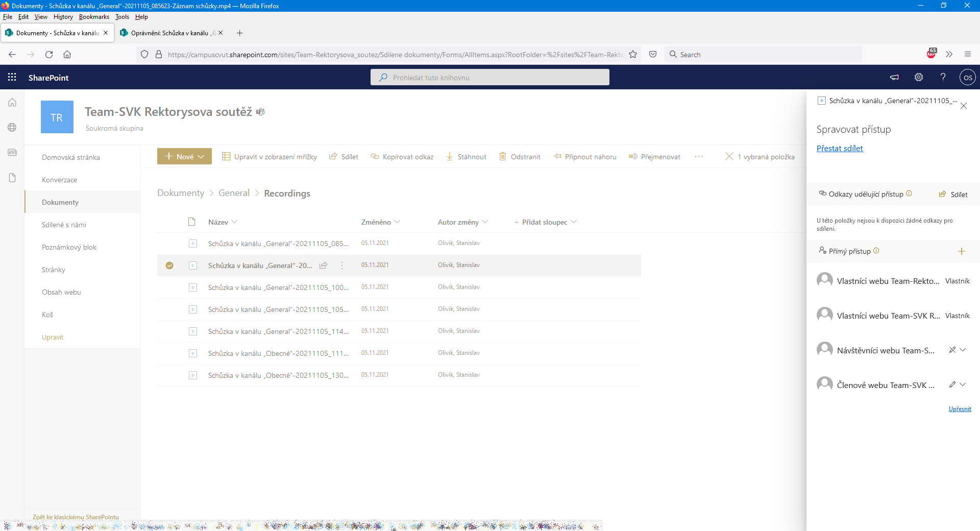Click the plus icon next to Přímý přístup
980x531 pixels.
[x=961, y=251]
